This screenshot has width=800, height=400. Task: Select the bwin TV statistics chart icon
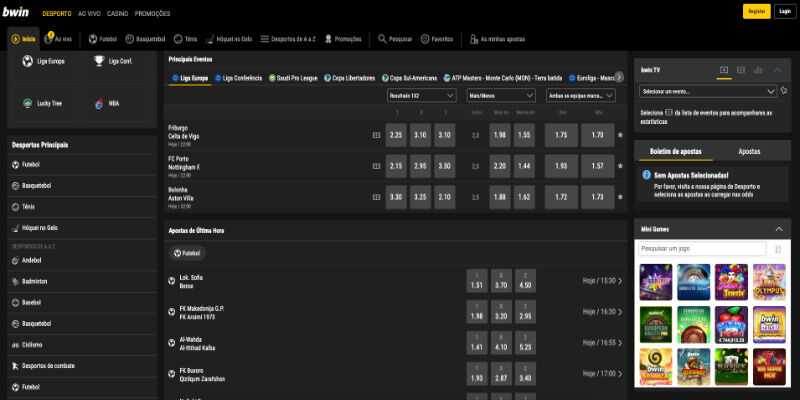pyautogui.click(x=758, y=70)
